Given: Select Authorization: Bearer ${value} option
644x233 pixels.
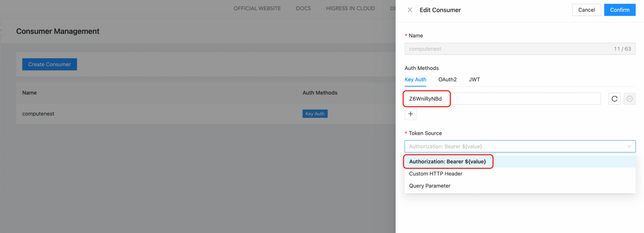Looking at the screenshot, I should (x=520, y=162).
